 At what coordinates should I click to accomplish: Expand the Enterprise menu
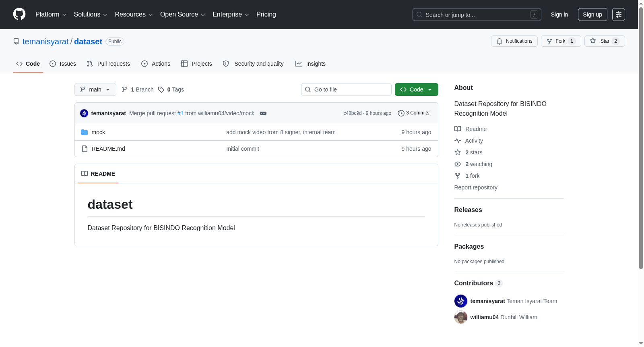(x=231, y=15)
